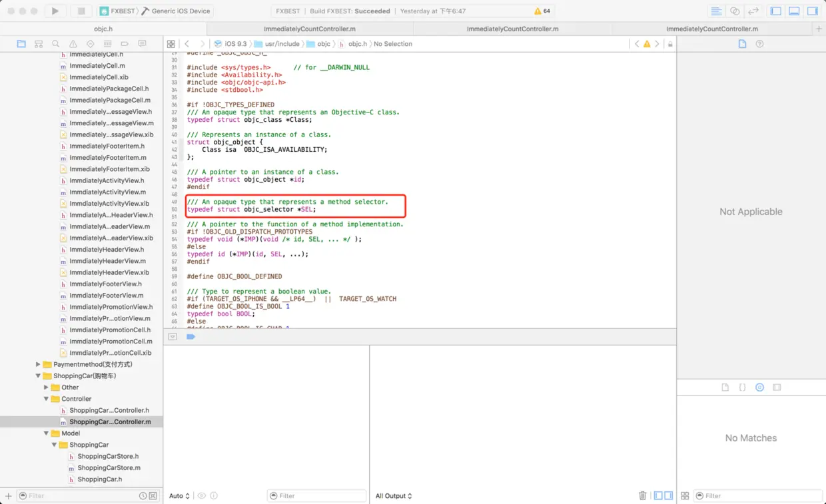Open the Project navigator
The width and height of the screenshot is (826, 504).
coord(21,44)
